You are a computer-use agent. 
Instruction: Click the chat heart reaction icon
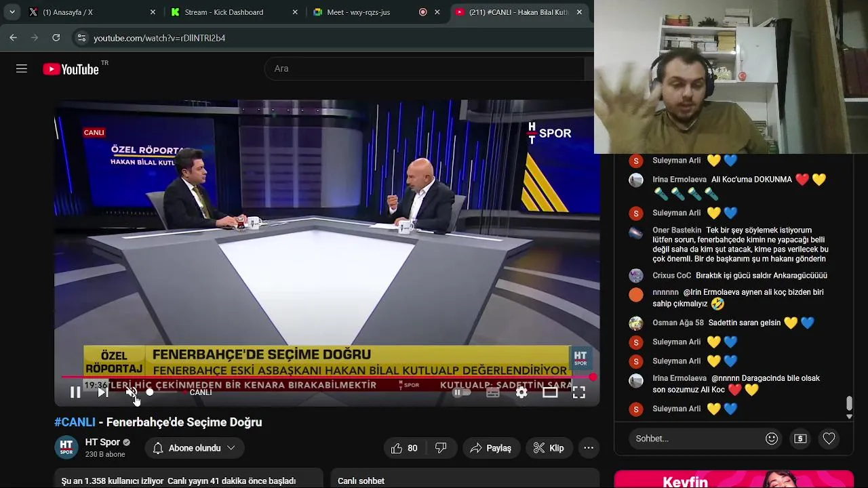point(829,439)
